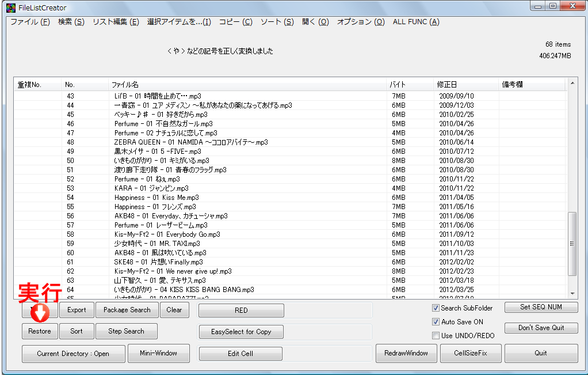This screenshot has height=375, width=588.
Task: Click the Set SEQ NUM button
Action: (x=540, y=307)
